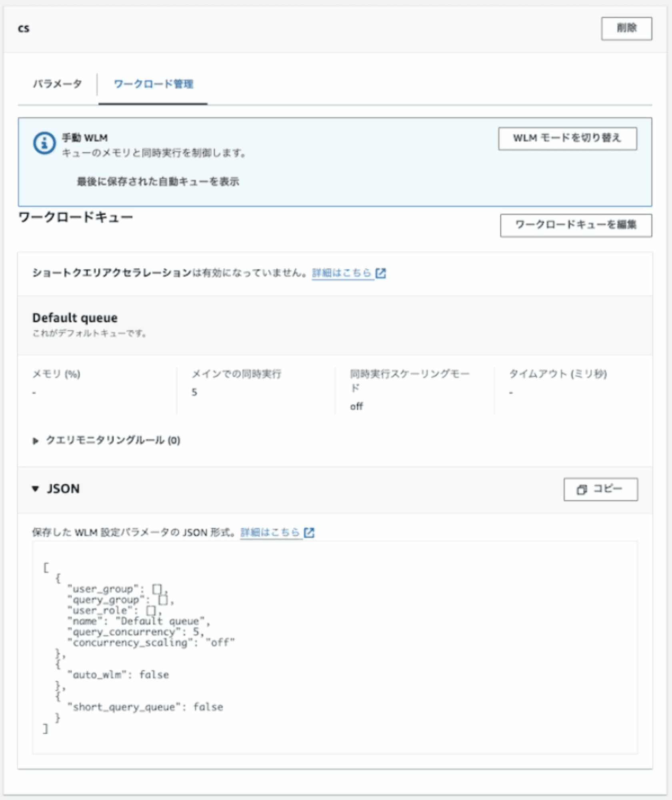Click the "user_group": [] JSON line
This screenshot has height=800, width=672.
pos(118,589)
